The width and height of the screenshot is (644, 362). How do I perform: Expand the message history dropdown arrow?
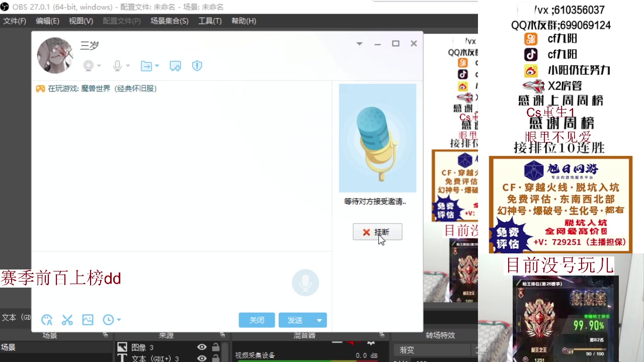pos(119,320)
